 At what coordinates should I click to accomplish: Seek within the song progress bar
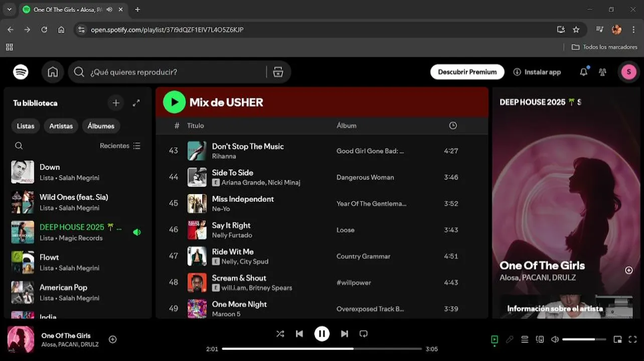point(321,349)
